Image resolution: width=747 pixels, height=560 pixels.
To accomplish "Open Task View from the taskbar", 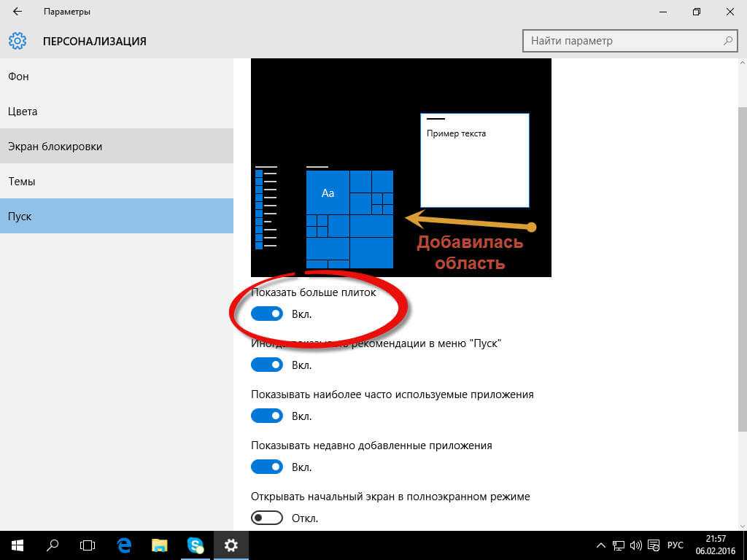I will pyautogui.click(x=88, y=545).
